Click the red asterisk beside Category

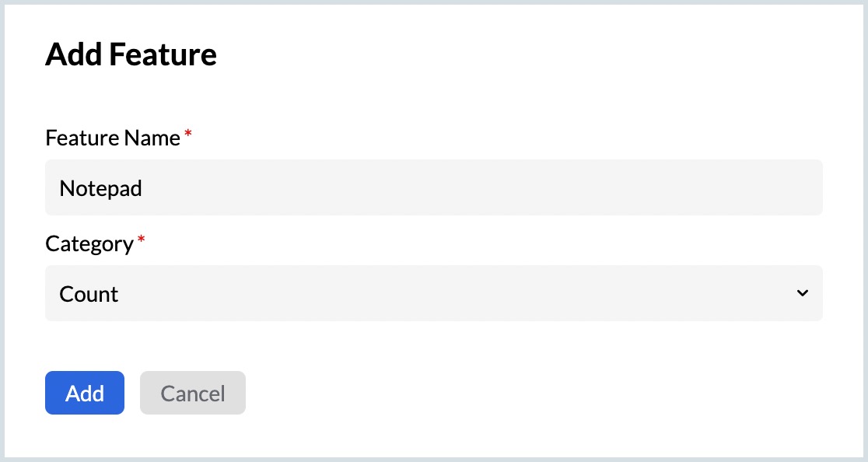click(141, 241)
